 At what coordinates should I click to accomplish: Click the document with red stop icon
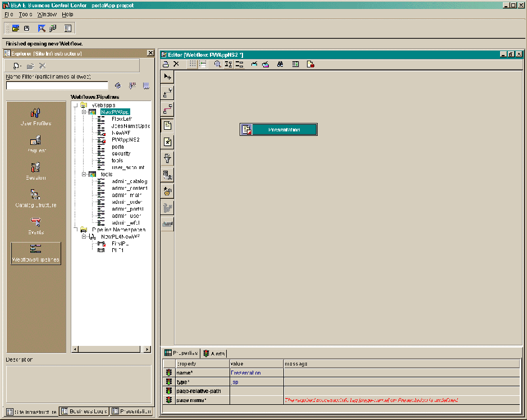tap(310, 64)
